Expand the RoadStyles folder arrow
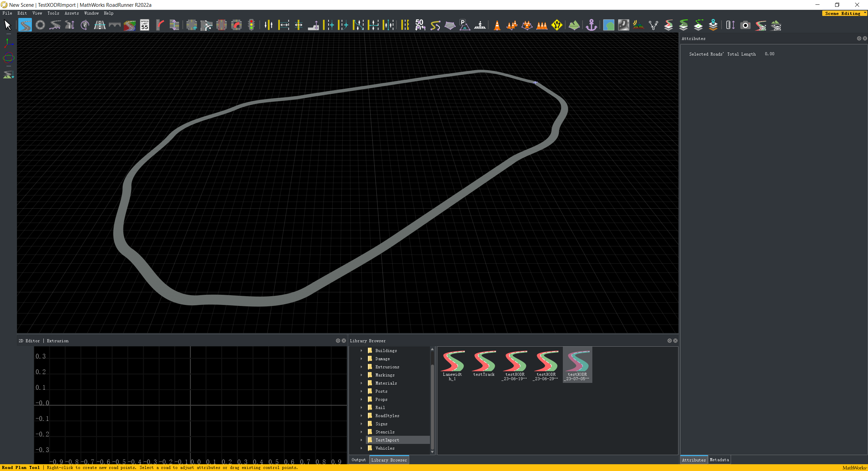Screen dimensions: 868x471 [x=361, y=416]
